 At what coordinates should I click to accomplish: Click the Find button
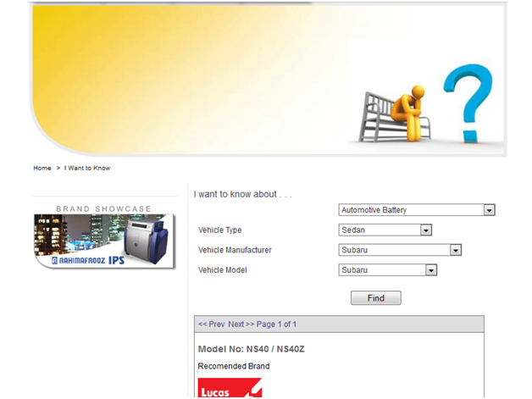click(x=376, y=298)
